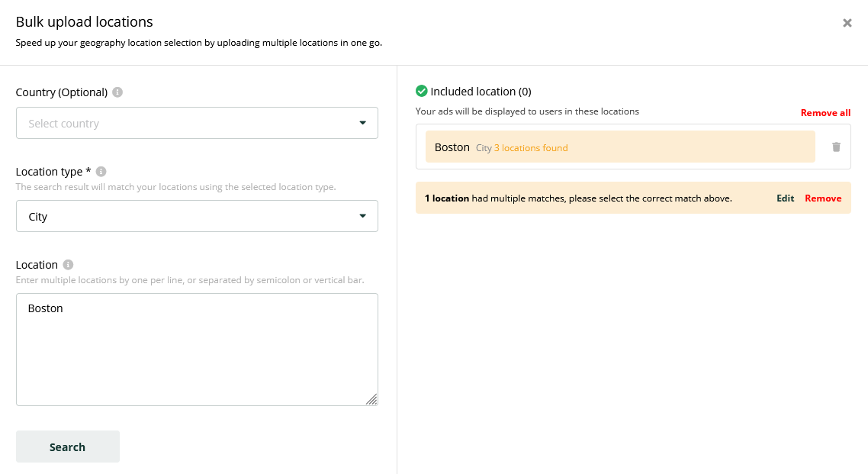Click the arrow on the country selector
Image resolution: width=868 pixels, height=474 pixels.
click(362, 124)
